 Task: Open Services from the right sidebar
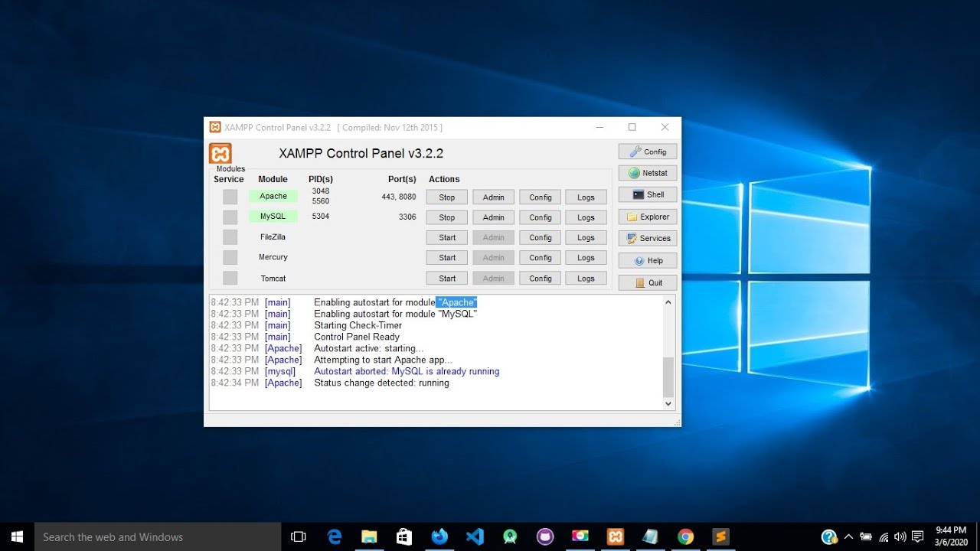point(648,238)
